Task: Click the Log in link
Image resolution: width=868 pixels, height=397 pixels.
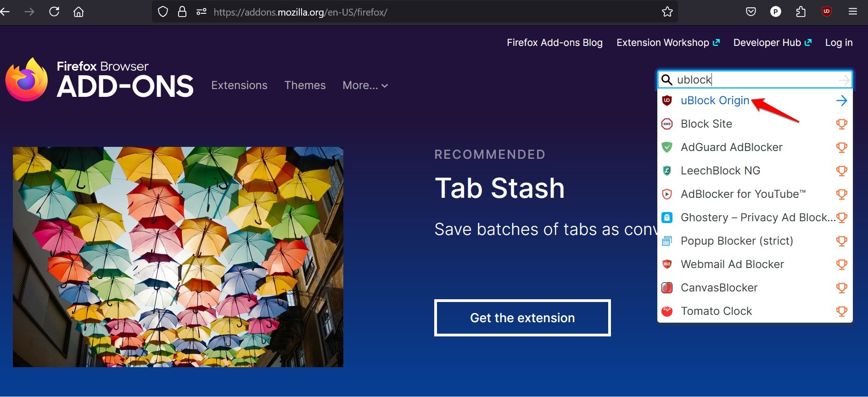Action: pos(838,43)
